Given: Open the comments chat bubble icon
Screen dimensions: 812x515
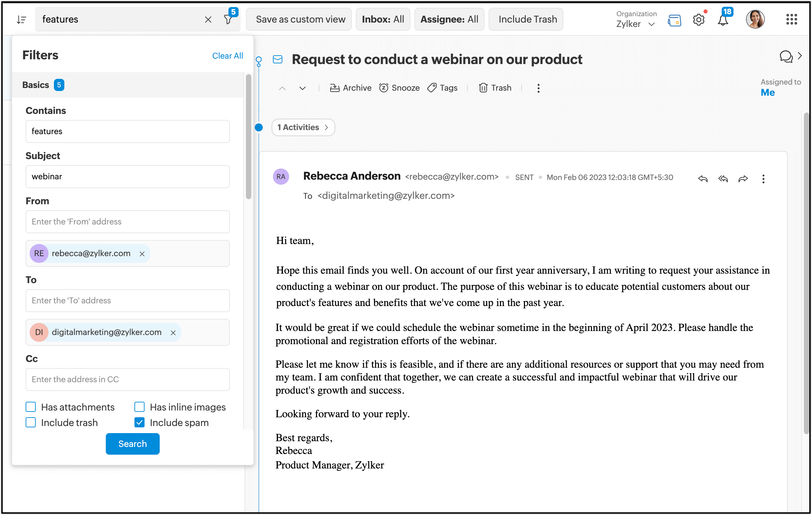Looking at the screenshot, I should [x=786, y=57].
